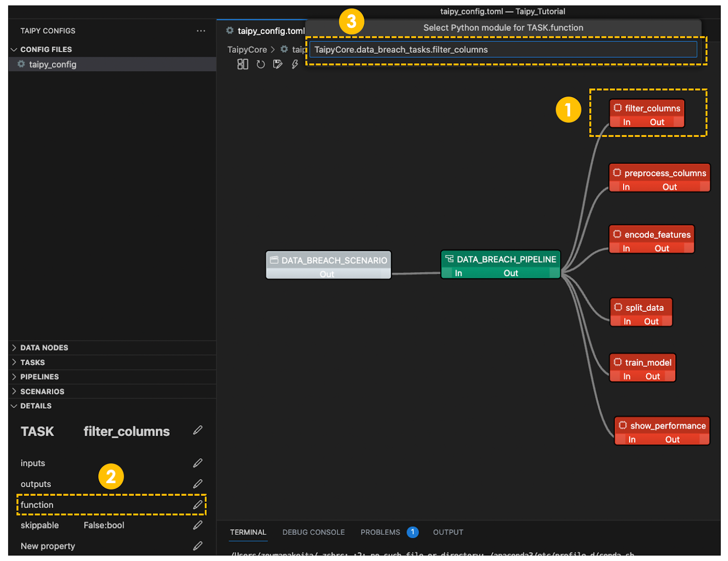Open the Taipy Configs more actions menu

[201, 31]
